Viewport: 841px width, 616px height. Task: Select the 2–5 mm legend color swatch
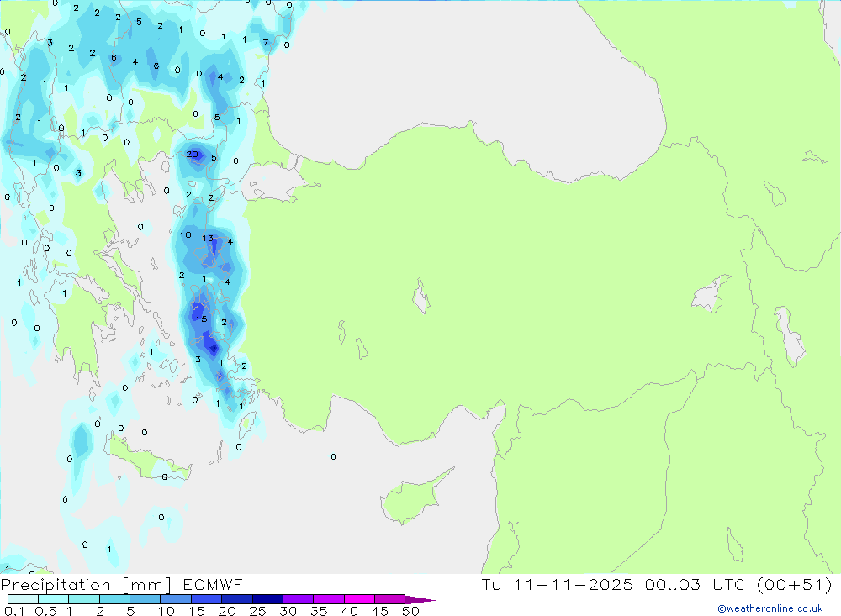click(114, 599)
